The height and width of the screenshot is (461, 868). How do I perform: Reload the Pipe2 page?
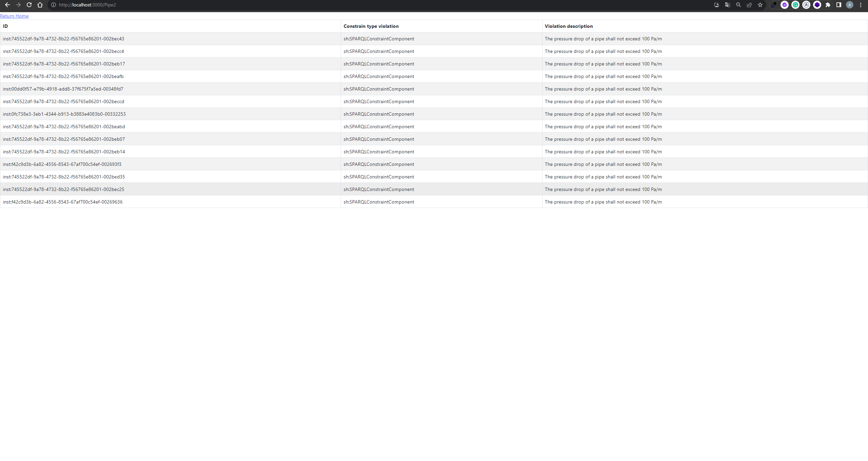(29, 5)
